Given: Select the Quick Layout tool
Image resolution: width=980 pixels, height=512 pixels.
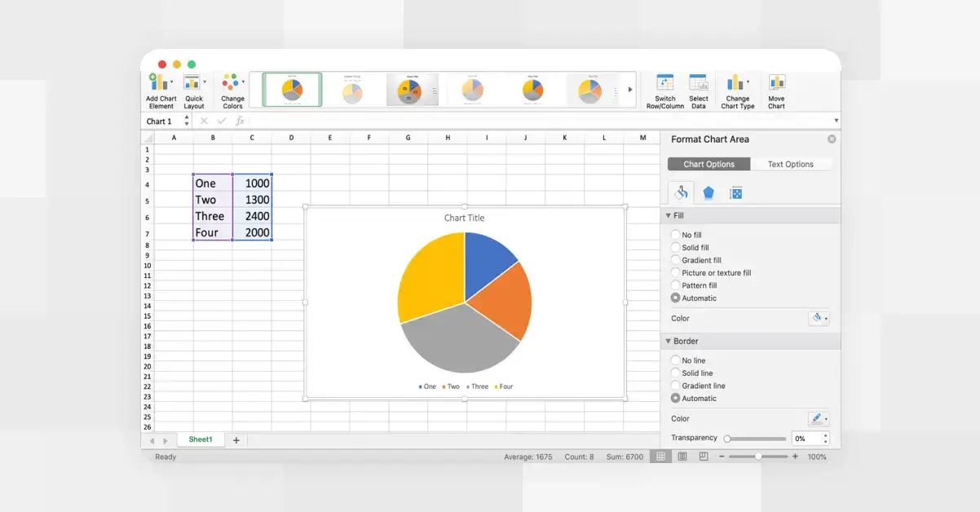Looking at the screenshot, I should pos(194,90).
